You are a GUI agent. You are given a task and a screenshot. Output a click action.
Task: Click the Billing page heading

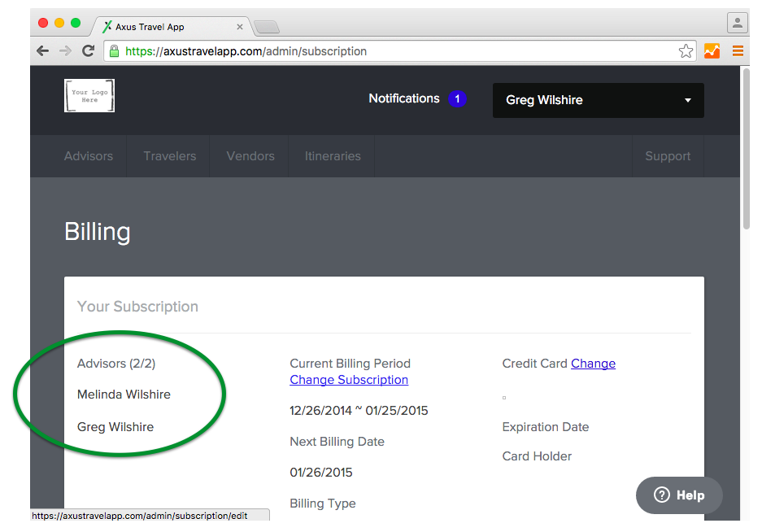pyautogui.click(x=98, y=232)
